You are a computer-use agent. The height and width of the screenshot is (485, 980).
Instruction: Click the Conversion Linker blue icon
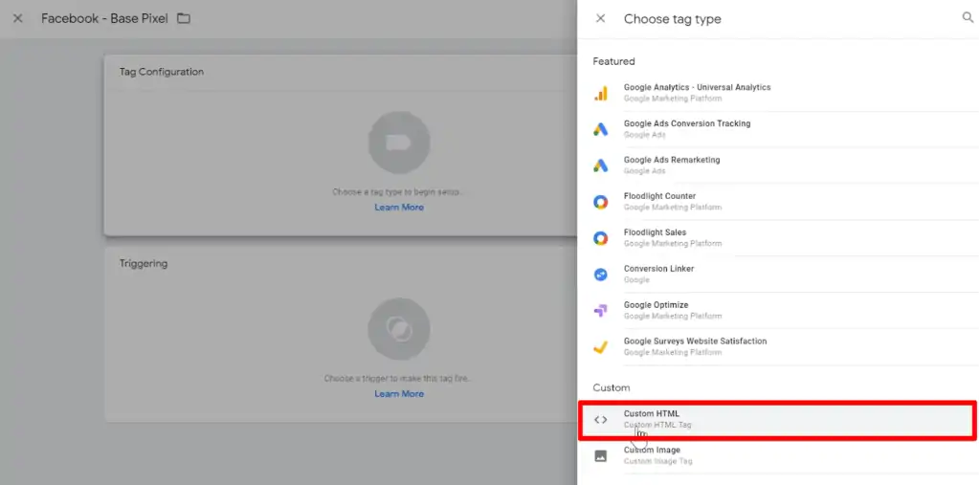click(601, 275)
